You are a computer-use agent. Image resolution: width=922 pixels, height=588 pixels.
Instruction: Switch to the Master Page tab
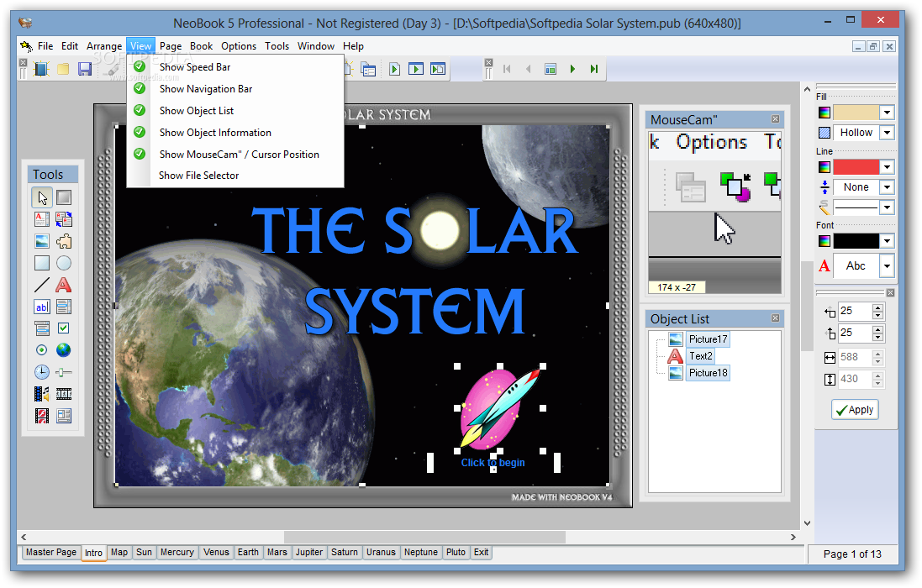(x=51, y=552)
